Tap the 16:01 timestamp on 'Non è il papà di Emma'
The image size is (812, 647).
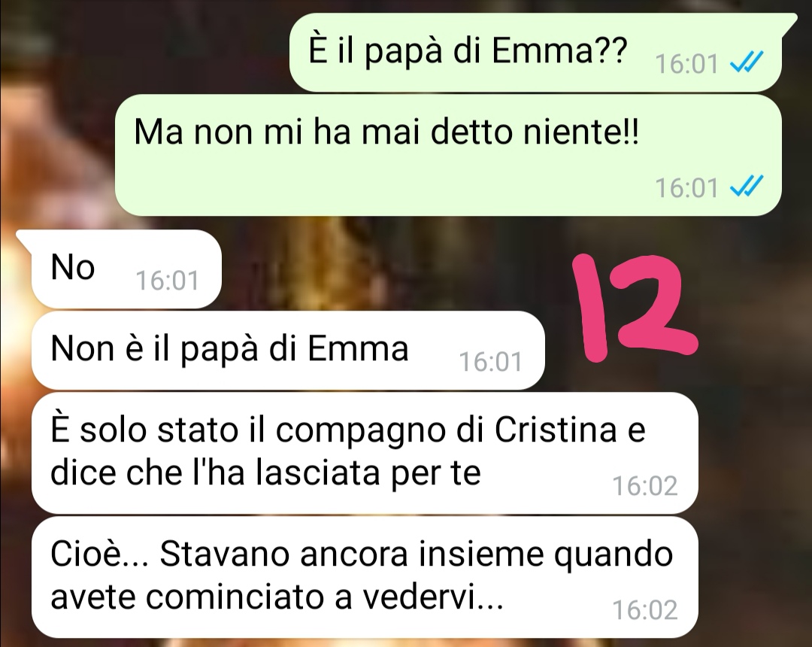490,362
